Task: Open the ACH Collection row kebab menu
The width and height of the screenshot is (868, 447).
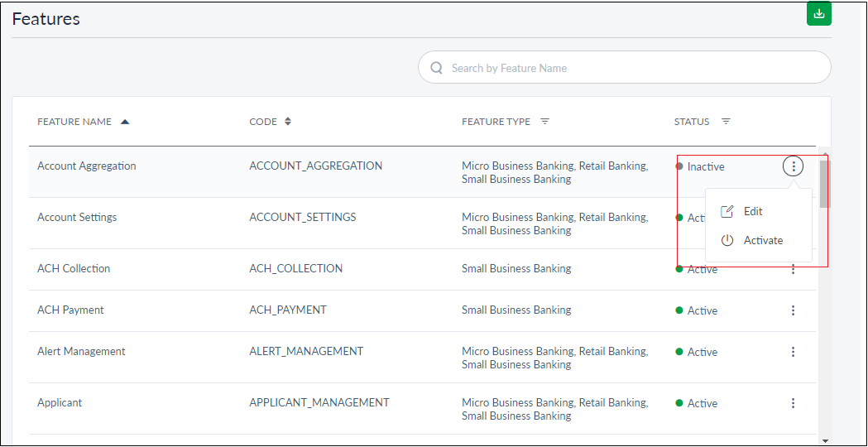Action: pyautogui.click(x=793, y=269)
